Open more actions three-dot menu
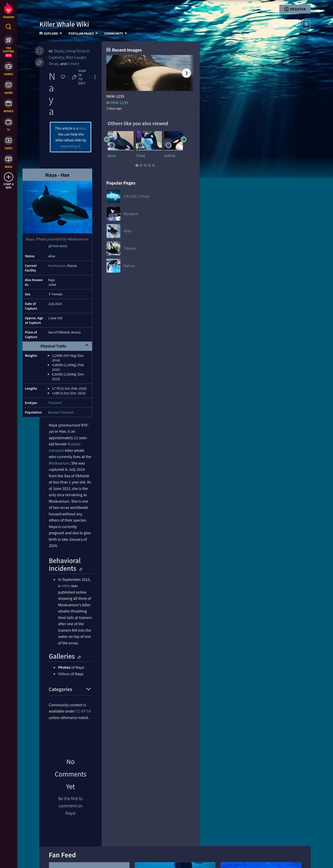The height and width of the screenshot is (868, 333). coord(95,77)
